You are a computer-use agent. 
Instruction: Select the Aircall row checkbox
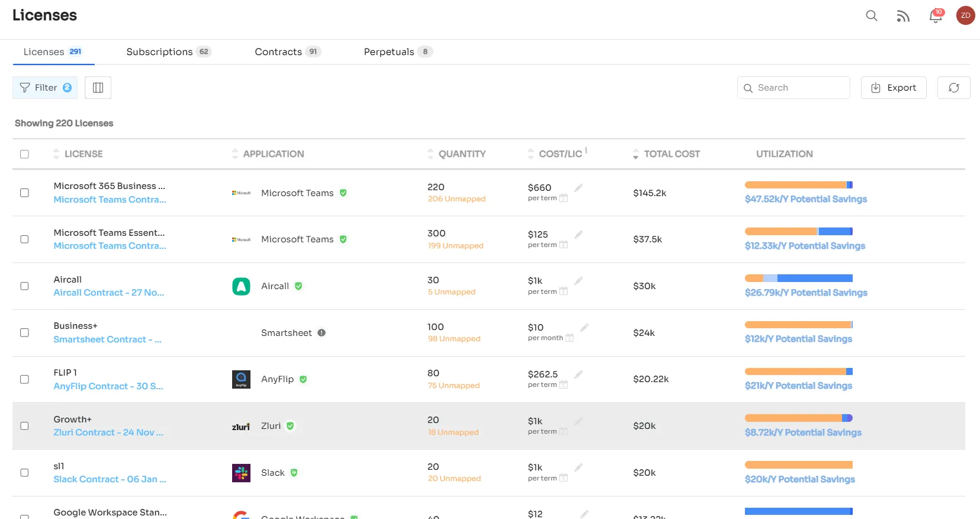tap(24, 286)
